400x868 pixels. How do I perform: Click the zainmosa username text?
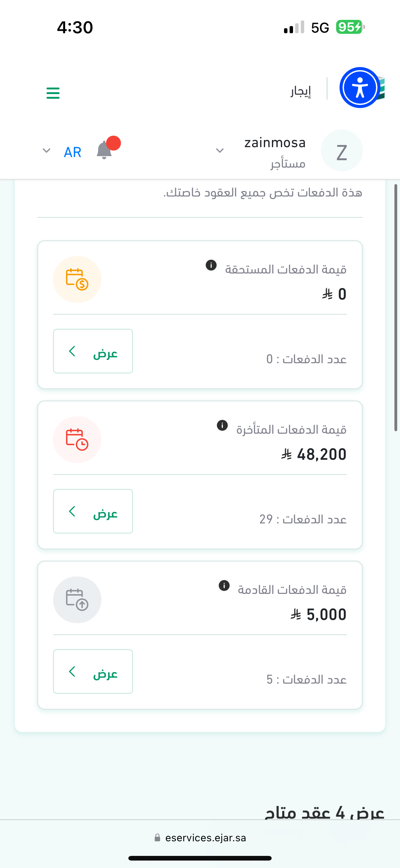coord(275,143)
